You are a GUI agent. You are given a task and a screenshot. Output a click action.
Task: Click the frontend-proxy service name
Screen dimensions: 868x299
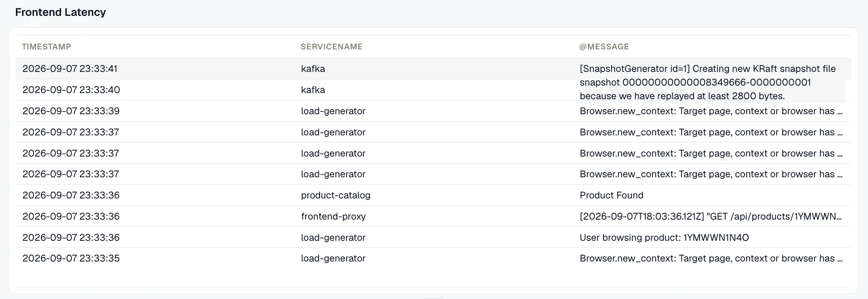point(333,217)
